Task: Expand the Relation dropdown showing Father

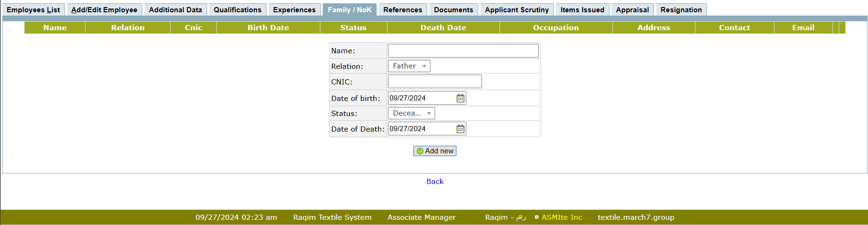Action: tap(409, 66)
